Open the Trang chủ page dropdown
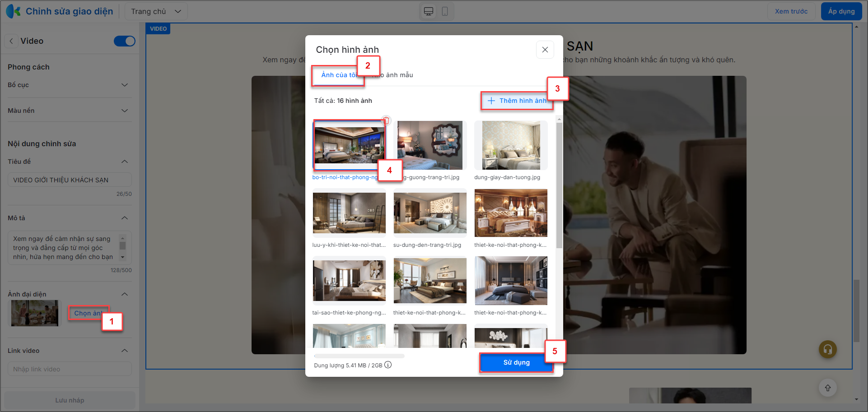This screenshot has height=412, width=868. coord(156,11)
